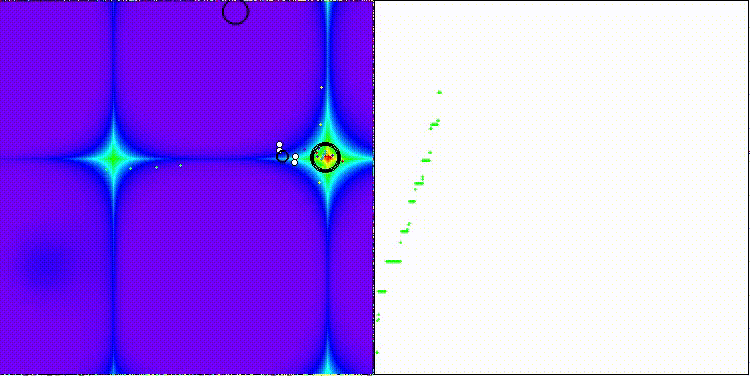Select the middle yellow marker above the ring
Image resolution: width=750 pixels, height=376 pixels.
pyautogui.click(x=320, y=124)
